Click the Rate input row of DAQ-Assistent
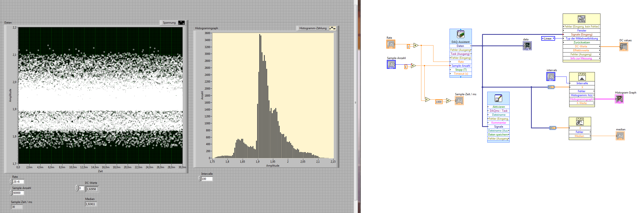 (x=460, y=62)
